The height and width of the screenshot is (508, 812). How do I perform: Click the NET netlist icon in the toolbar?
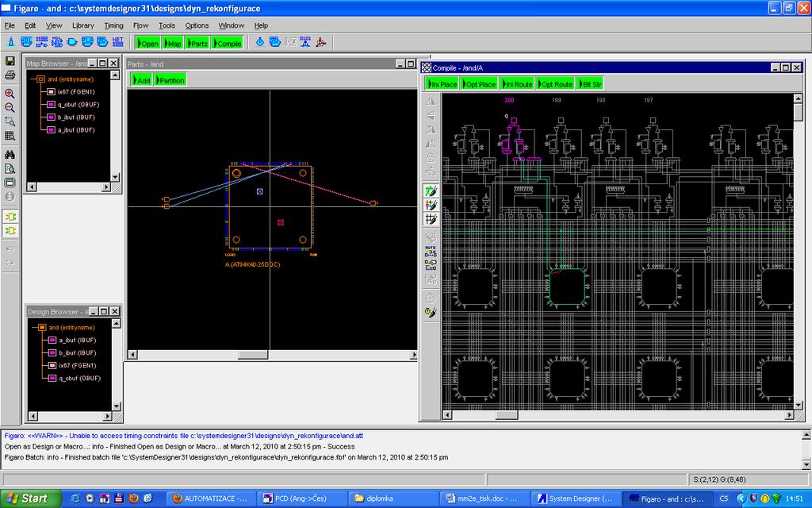coord(117,42)
